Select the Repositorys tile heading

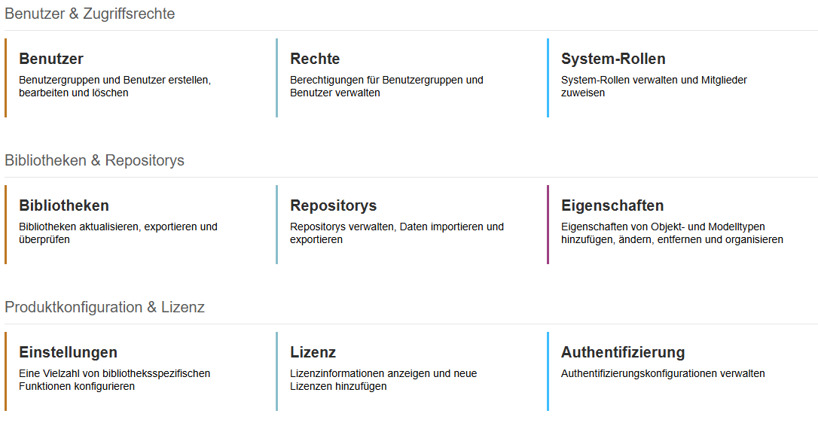point(333,206)
